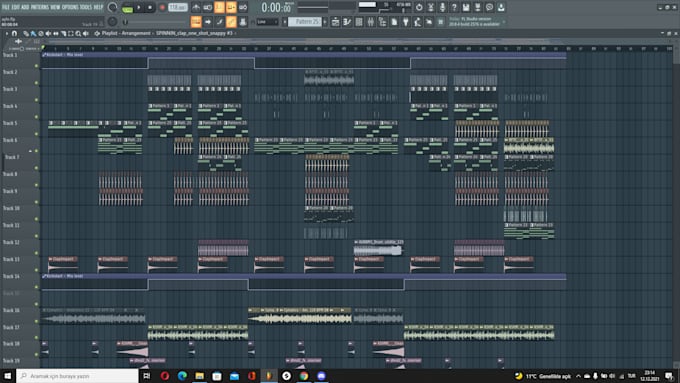Click the download content library icon

click(501, 7)
